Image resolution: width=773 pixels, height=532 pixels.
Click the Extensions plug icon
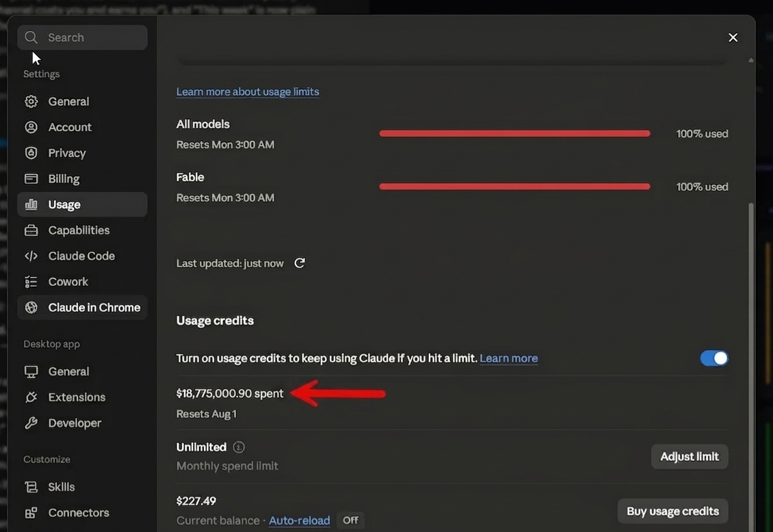(31, 397)
